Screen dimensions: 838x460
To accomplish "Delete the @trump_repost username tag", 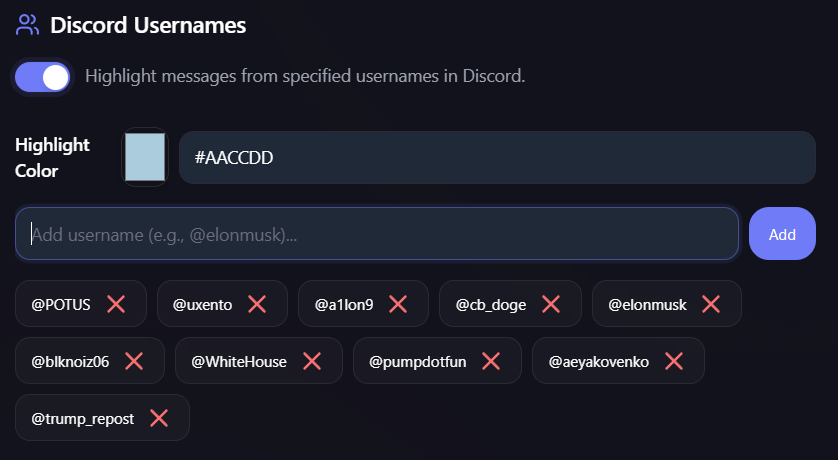I will [x=158, y=418].
